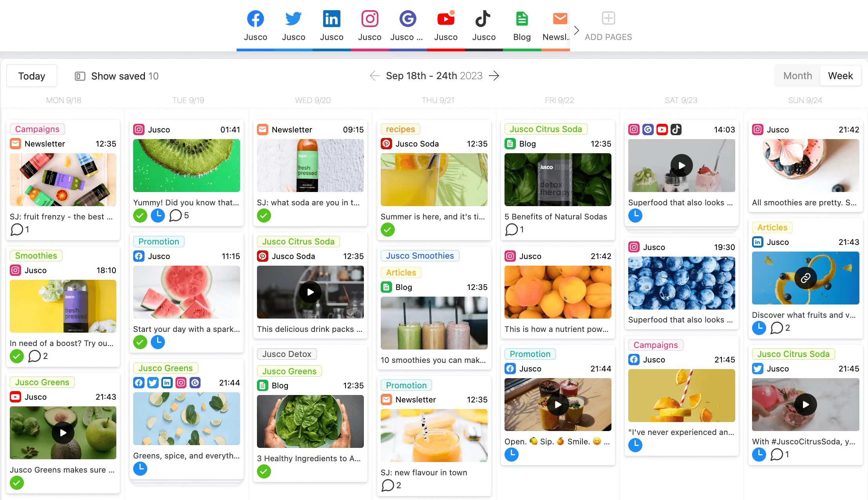This screenshot has height=500, width=868.
Task: Open Show saved 10 items dropdown
Action: (x=116, y=76)
